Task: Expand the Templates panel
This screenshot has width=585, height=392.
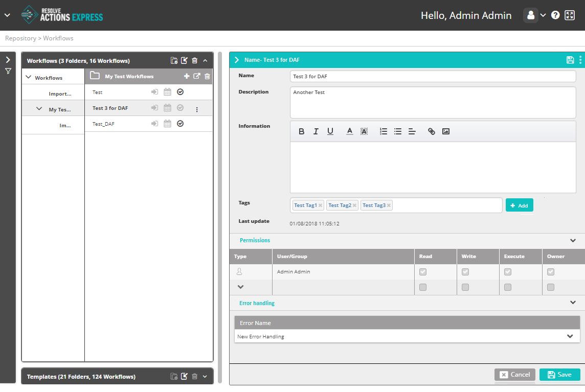Action: point(205,376)
